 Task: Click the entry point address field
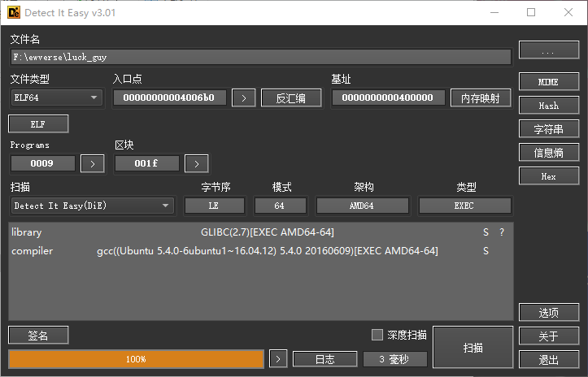pyautogui.click(x=169, y=97)
